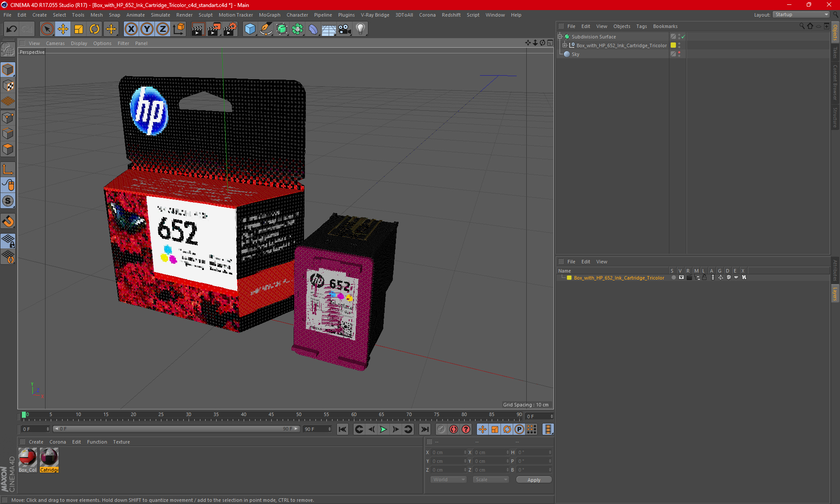840x504 pixels.
Task: Click Render View clapboard icon
Action: tap(198, 29)
